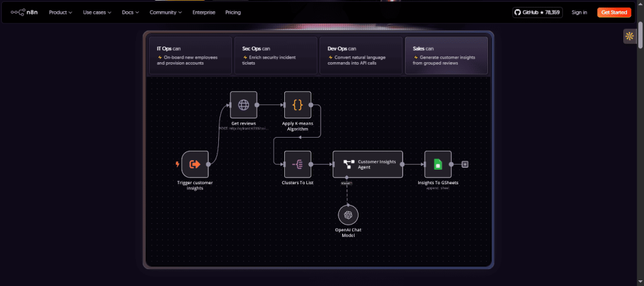This screenshot has width=644, height=286.
Task: Click the n8n logo in navbar
Action: pyautogui.click(x=25, y=13)
